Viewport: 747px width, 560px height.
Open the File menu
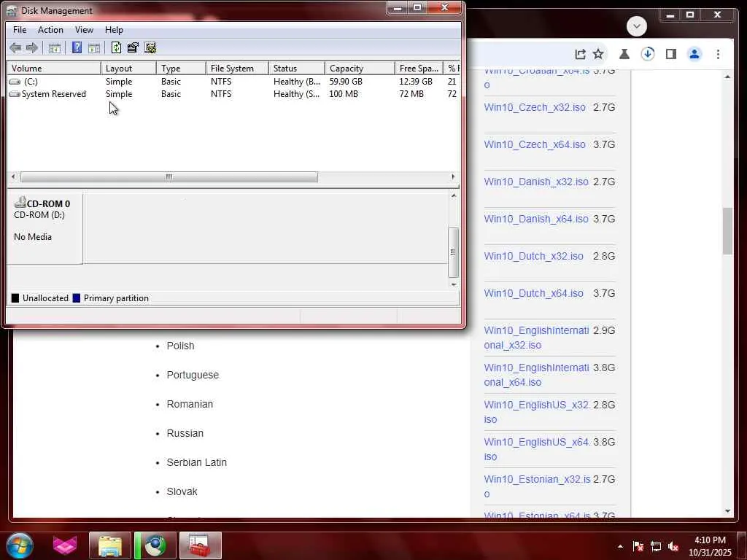tap(20, 30)
